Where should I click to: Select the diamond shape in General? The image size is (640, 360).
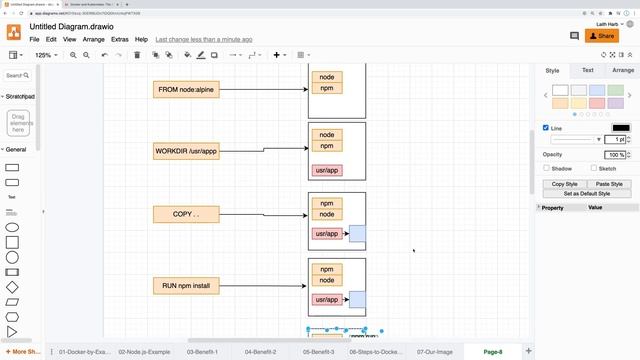(x=12, y=287)
